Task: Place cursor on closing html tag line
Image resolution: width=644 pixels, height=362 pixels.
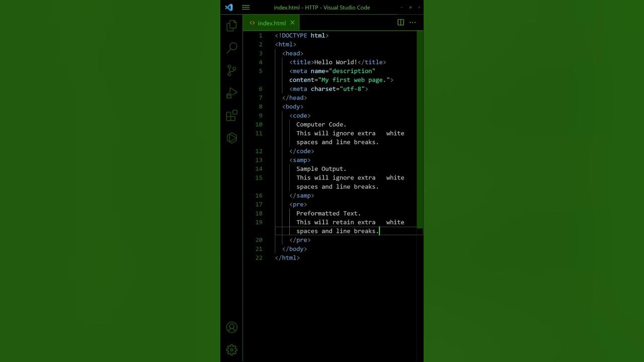Action: 287,258
